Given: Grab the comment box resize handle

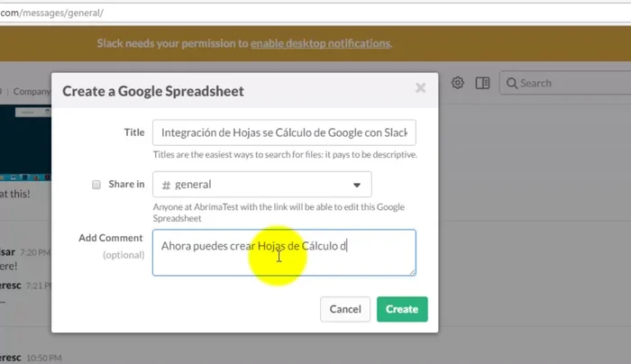Looking at the screenshot, I should click(413, 272).
